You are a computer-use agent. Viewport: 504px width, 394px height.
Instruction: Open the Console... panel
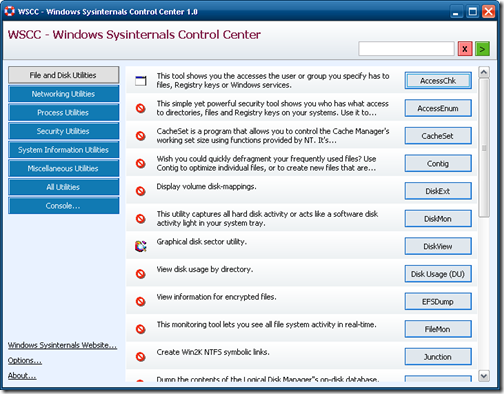63,206
